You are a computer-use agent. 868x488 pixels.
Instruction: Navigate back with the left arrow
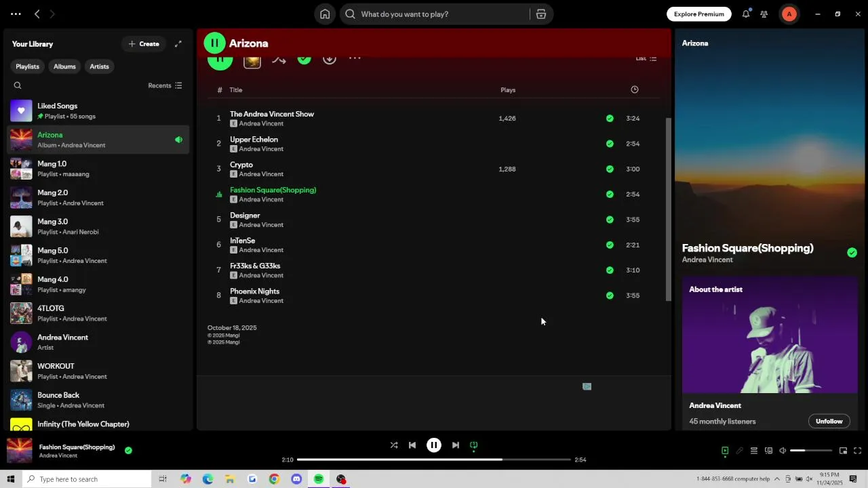[37, 14]
